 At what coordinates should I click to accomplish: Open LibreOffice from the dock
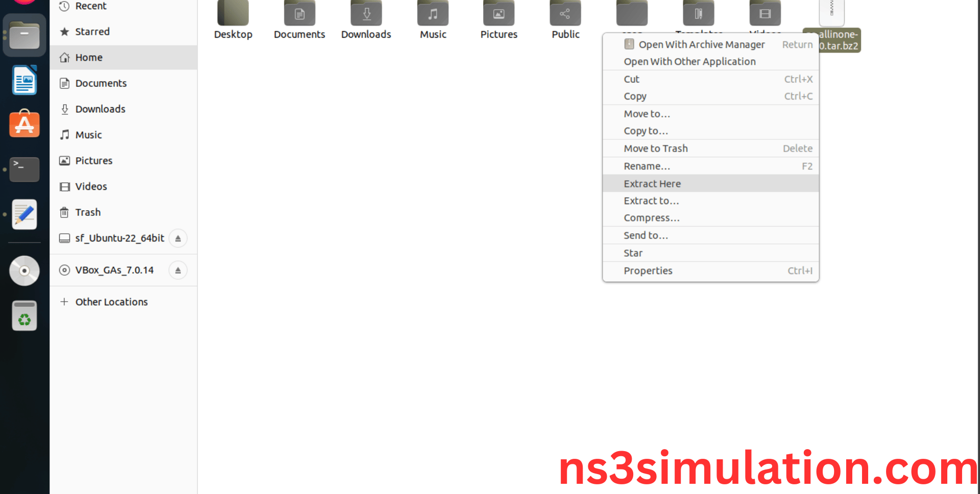coord(24,80)
